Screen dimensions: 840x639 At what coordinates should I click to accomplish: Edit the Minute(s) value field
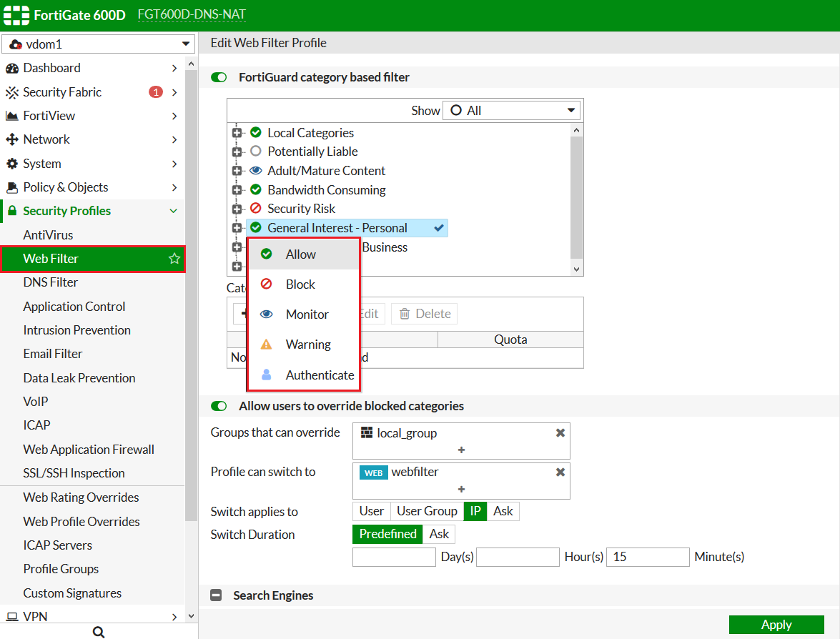(x=648, y=556)
